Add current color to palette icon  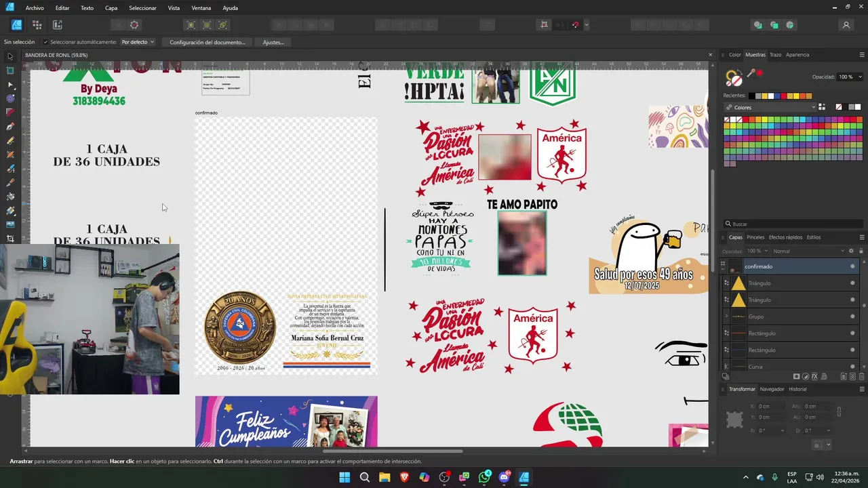822,107
